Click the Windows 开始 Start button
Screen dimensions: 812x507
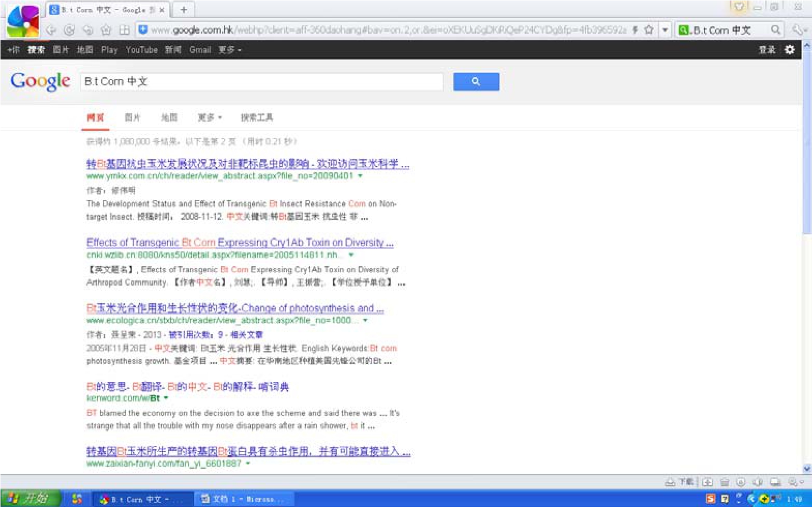[x=31, y=499]
